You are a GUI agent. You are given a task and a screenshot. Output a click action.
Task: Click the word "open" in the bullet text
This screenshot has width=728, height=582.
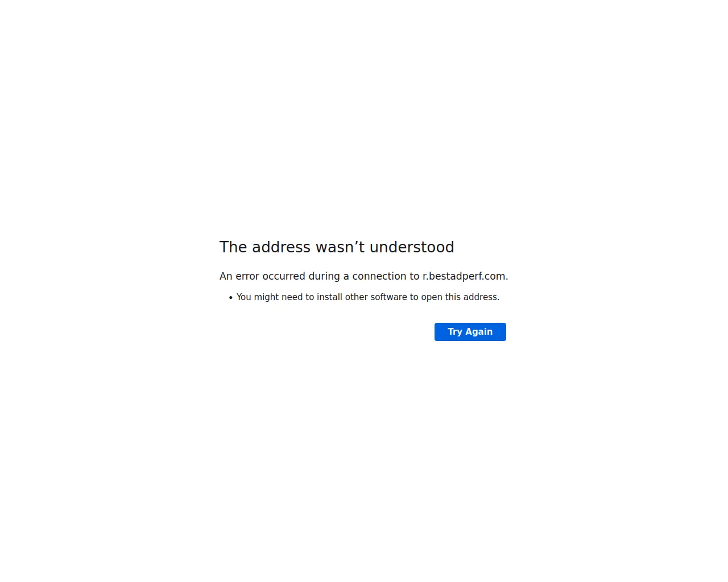432,297
